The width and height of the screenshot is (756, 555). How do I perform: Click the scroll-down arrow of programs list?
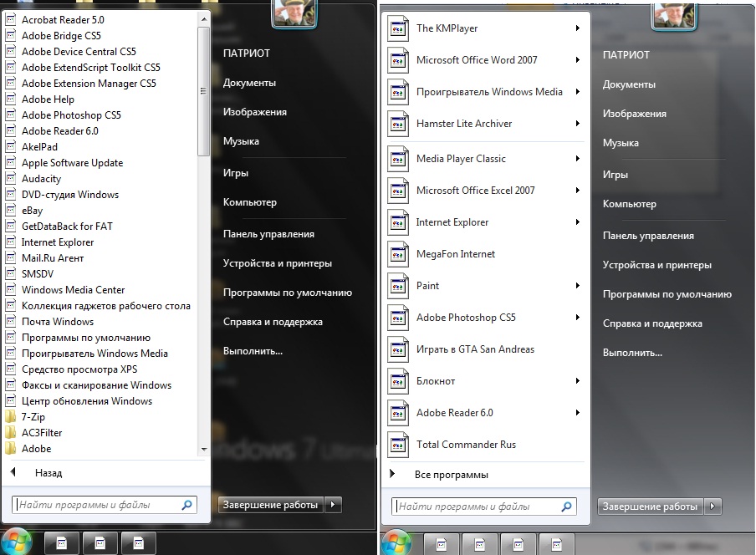204,449
